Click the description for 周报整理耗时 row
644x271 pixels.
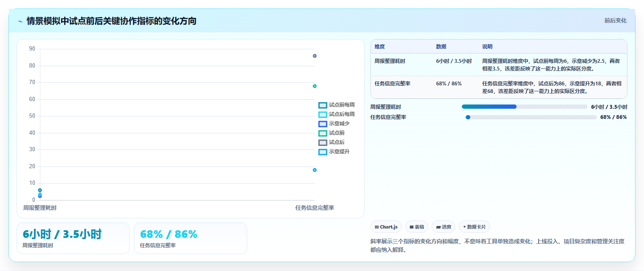pos(551,65)
